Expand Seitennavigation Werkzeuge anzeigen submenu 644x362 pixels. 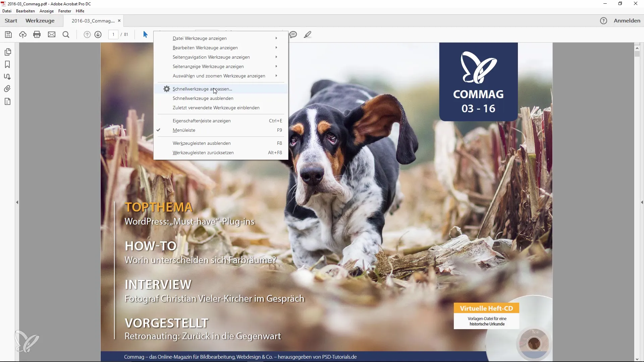click(221, 57)
